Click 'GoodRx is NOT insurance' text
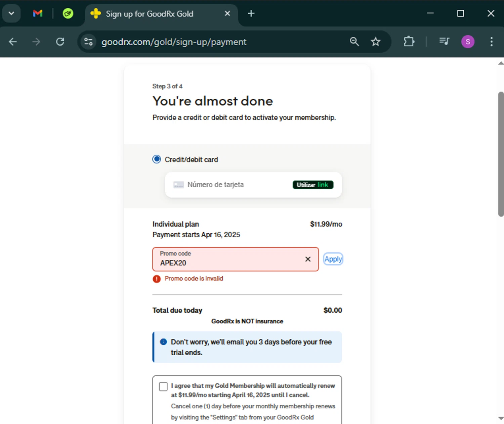 pos(247,321)
